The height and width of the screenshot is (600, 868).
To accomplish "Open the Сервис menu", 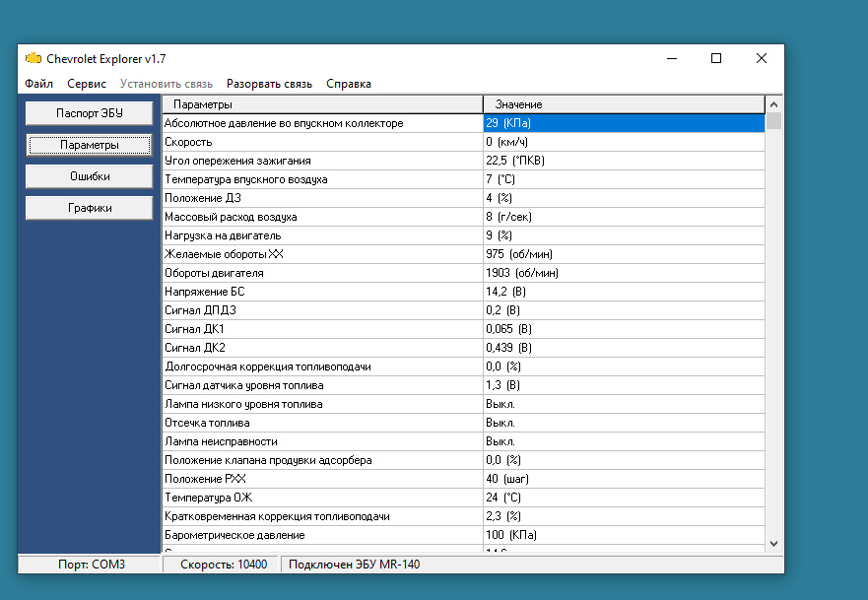I will [87, 84].
